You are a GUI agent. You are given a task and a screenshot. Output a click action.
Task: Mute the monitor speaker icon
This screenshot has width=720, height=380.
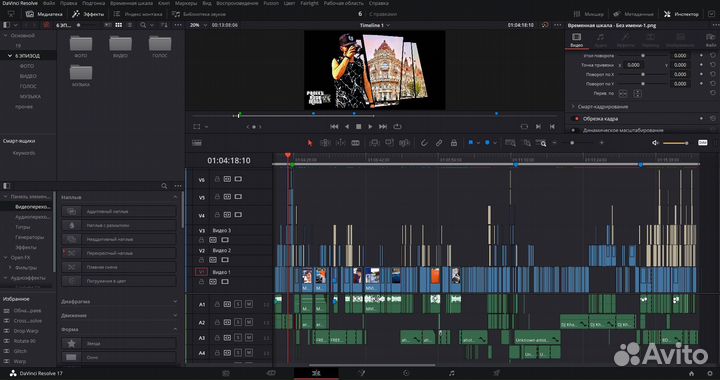(655, 143)
